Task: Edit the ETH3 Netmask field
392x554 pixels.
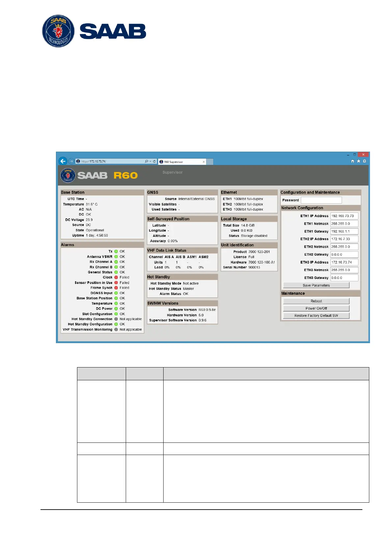Action: click(344, 270)
